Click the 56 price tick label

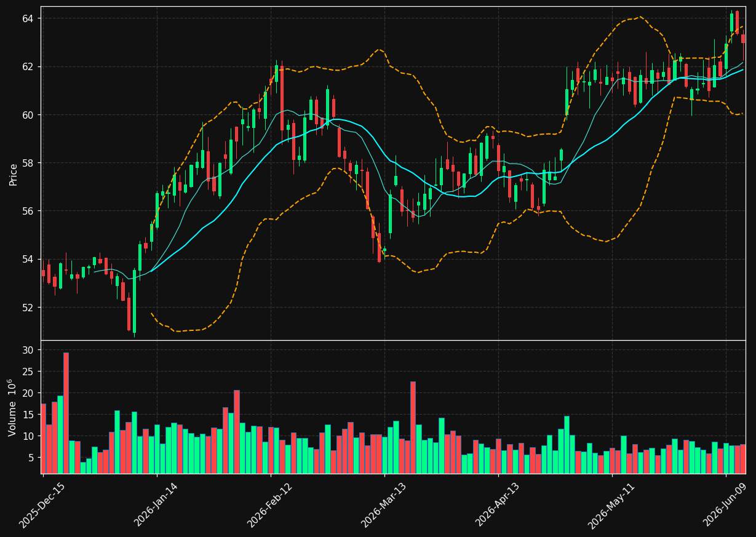29,211
